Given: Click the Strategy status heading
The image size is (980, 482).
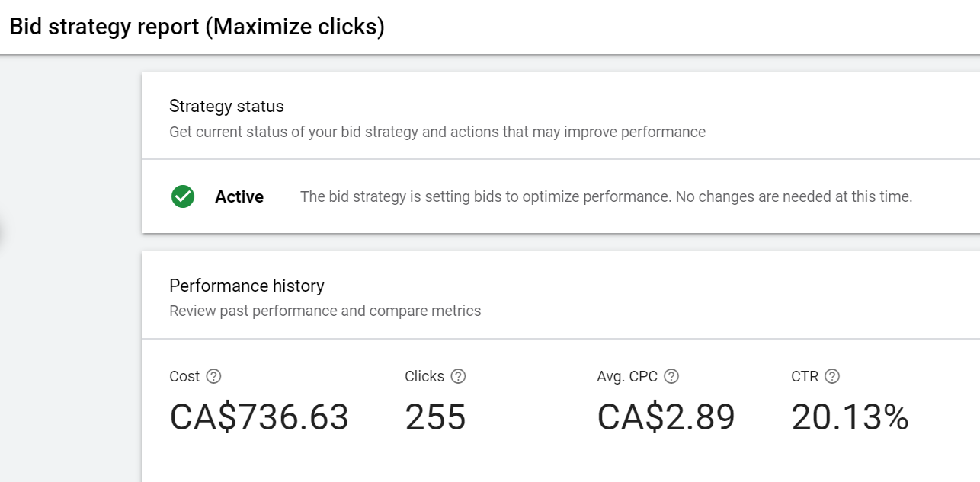Looking at the screenshot, I should coord(226,106).
